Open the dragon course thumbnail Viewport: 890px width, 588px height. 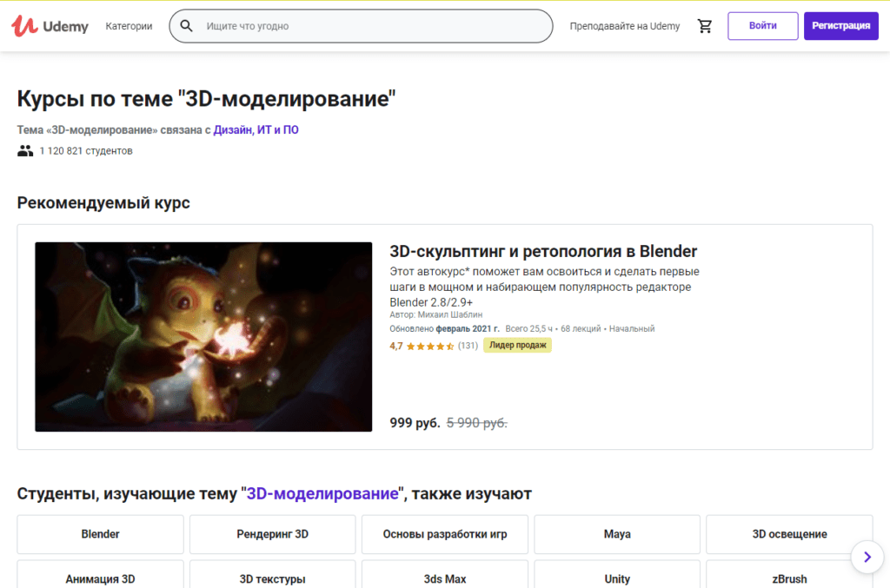(x=203, y=337)
